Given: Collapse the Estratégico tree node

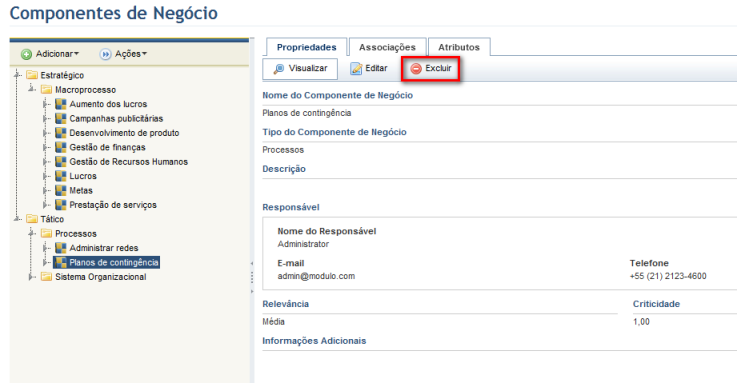Looking at the screenshot, I should pos(17,75).
